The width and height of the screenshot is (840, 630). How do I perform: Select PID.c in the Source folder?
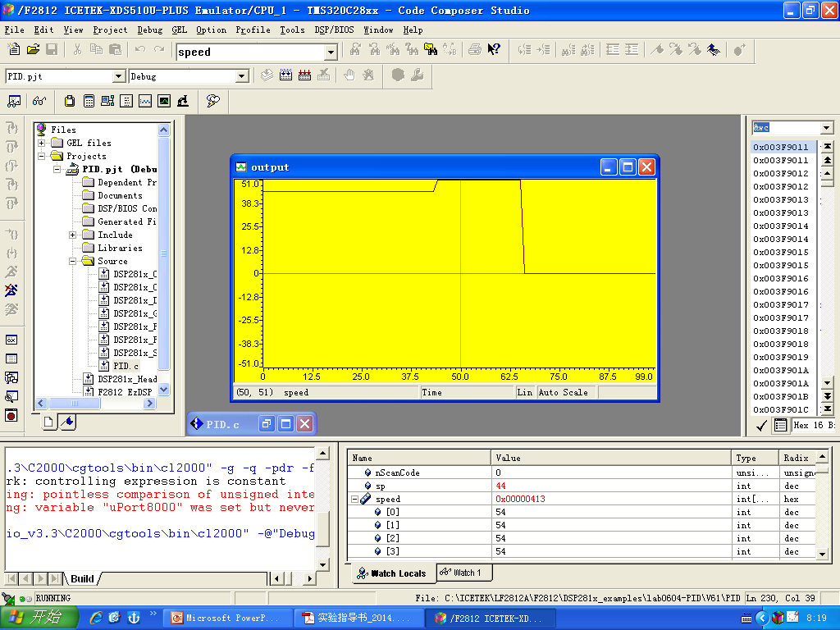tap(126, 367)
